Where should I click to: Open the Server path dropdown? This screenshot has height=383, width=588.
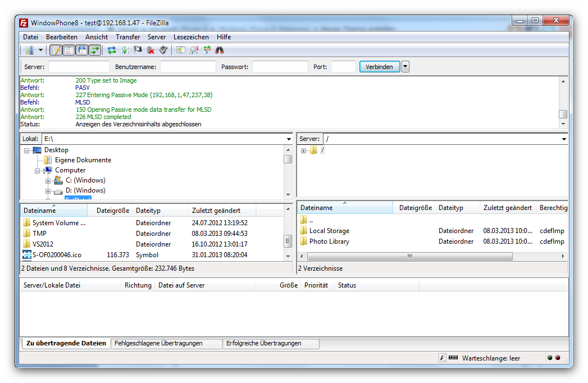(564, 139)
